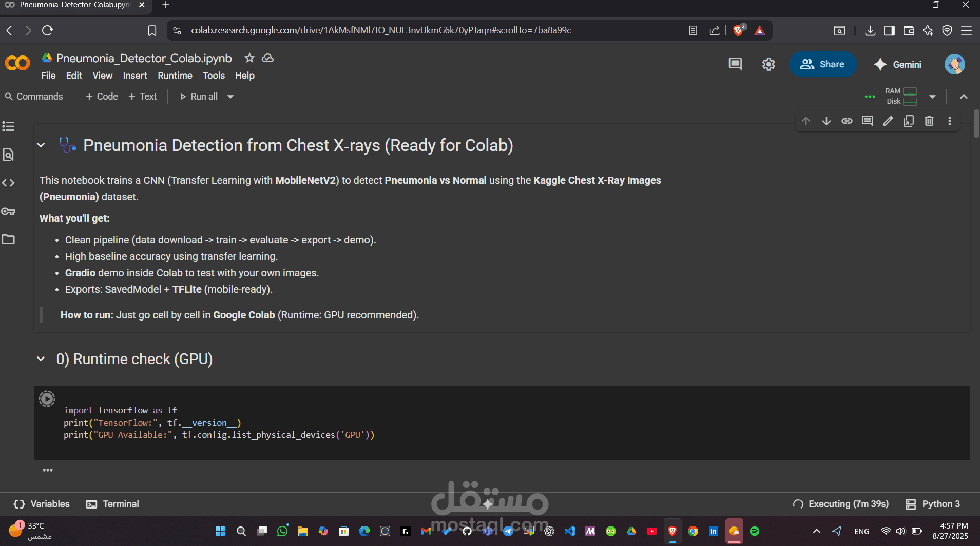Open the Run all dropdown arrow

[230, 97]
